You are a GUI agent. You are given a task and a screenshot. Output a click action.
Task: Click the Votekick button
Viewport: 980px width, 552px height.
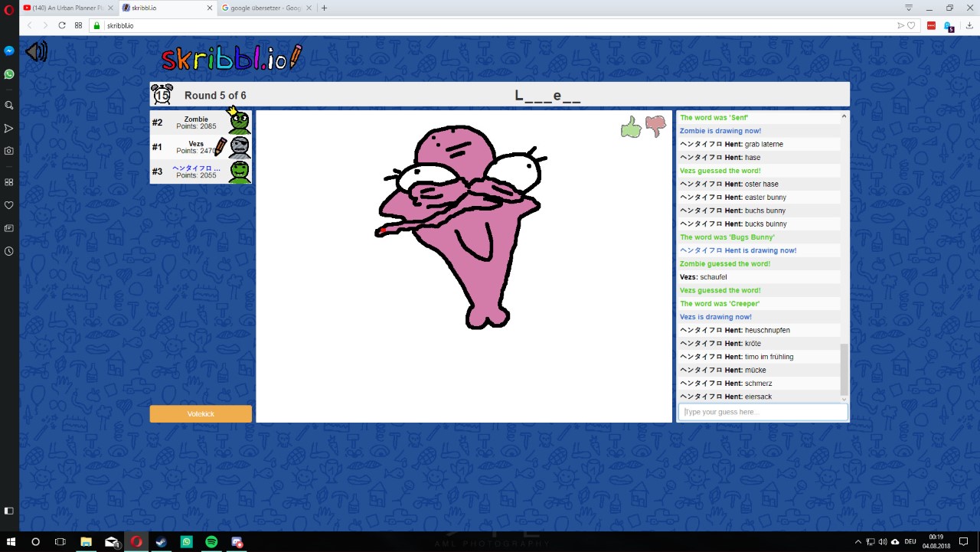201,413
